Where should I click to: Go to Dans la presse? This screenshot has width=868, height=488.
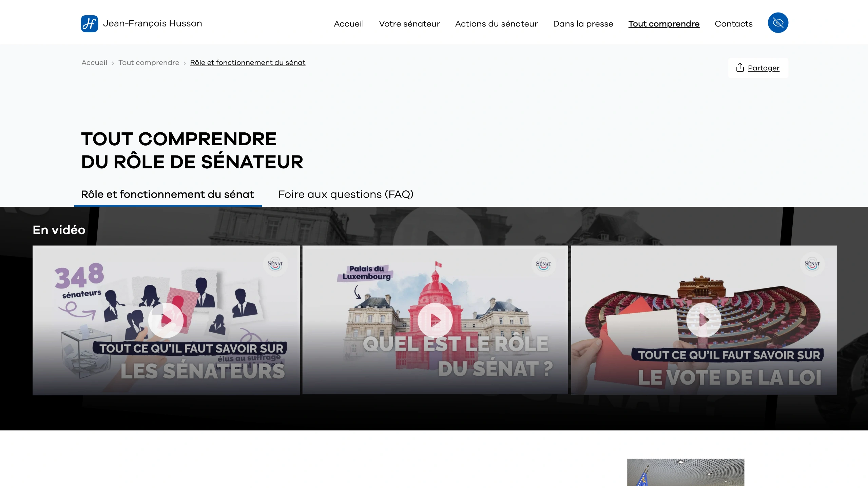coord(583,24)
